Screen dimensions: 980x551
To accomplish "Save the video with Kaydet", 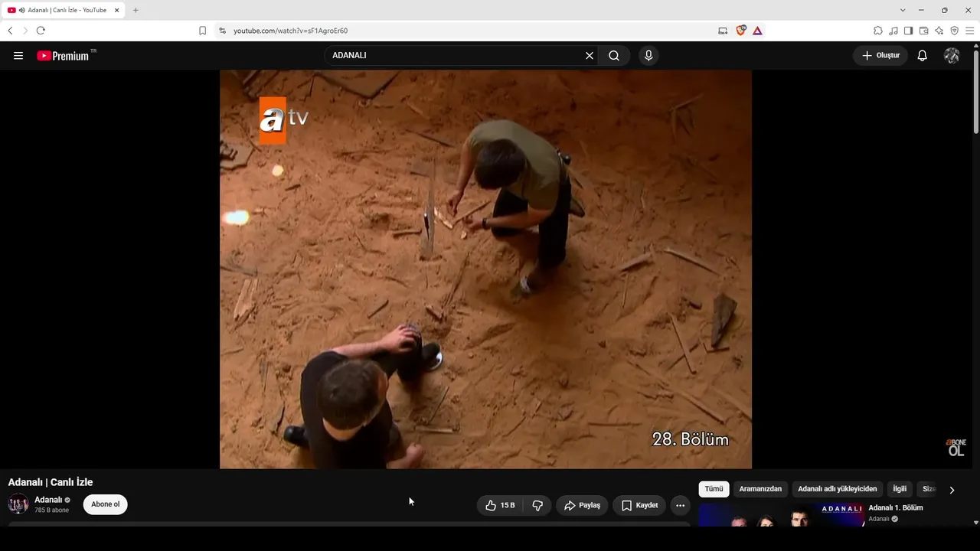I will coord(639,505).
